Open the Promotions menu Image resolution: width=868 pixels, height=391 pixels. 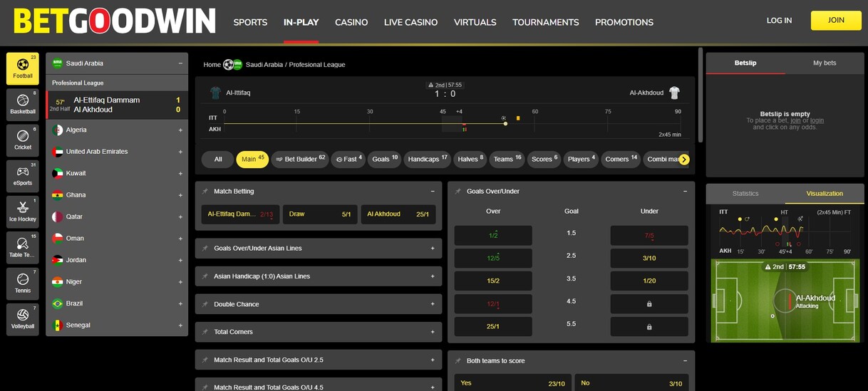click(624, 22)
